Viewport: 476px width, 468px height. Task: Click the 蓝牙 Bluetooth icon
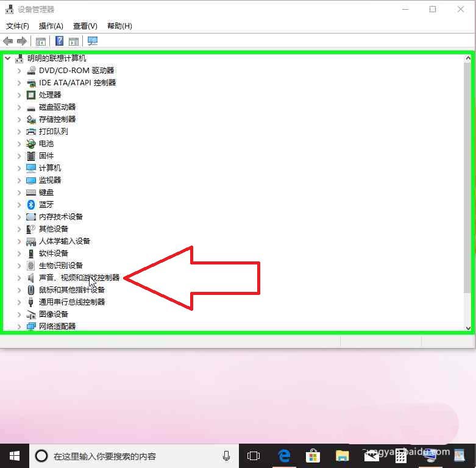31,205
